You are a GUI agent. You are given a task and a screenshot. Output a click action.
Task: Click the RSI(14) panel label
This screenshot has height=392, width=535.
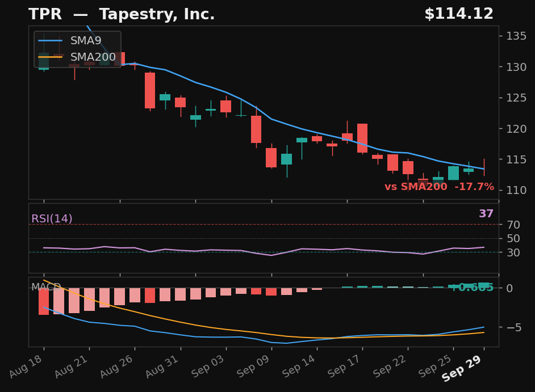52,218
